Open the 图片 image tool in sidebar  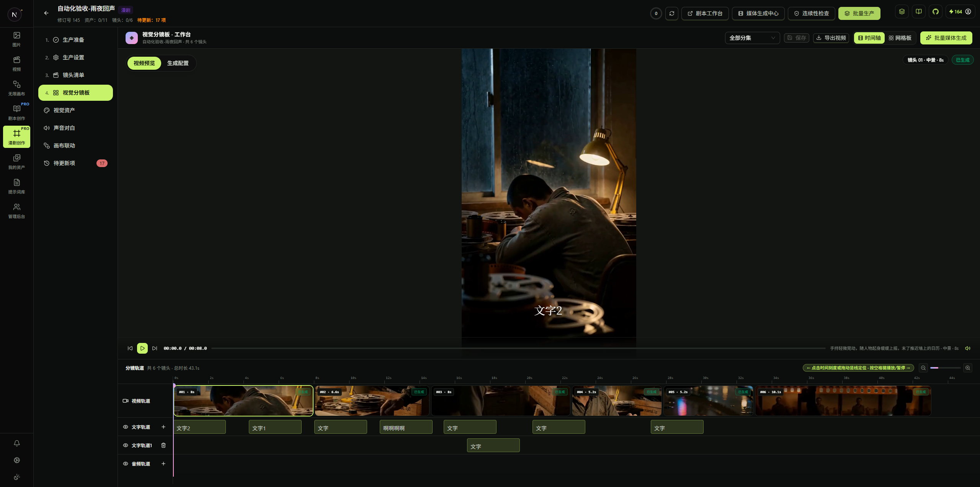click(x=16, y=39)
